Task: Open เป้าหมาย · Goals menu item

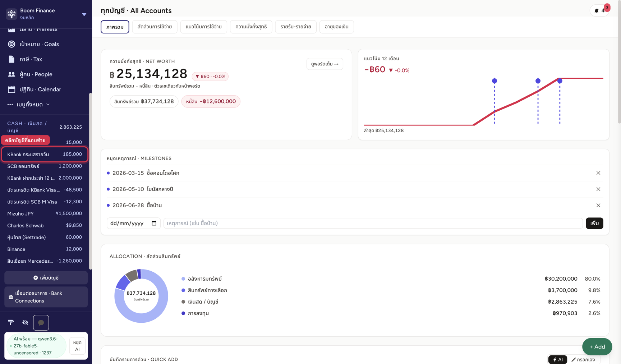Action: tap(45, 44)
